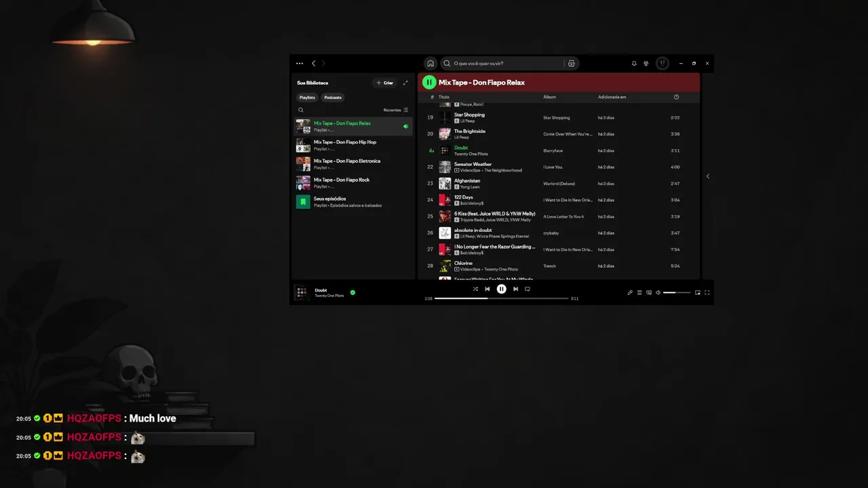Click the Twenty One Pilots artist in player

click(x=329, y=296)
